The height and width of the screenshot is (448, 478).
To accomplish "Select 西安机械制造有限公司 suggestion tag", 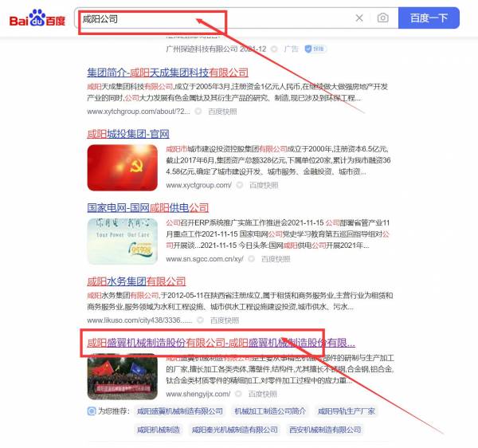I will pyautogui.click(x=325, y=430).
